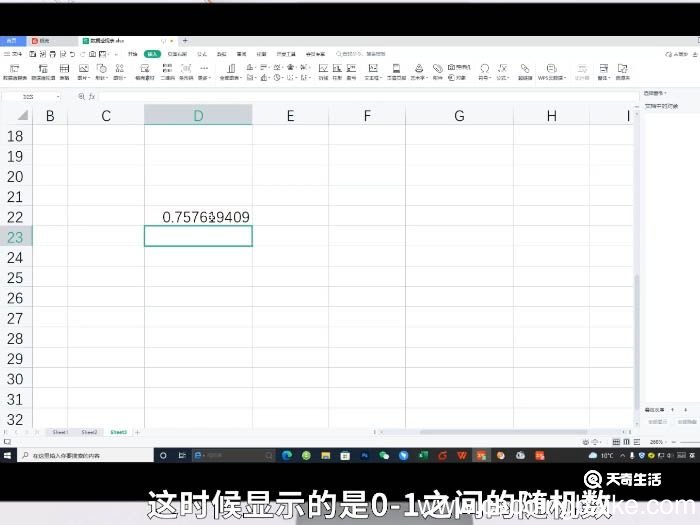The width and height of the screenshot is (700, 525).
Task: Open the Icons library dropdown
Action: [x=120, y=71]
